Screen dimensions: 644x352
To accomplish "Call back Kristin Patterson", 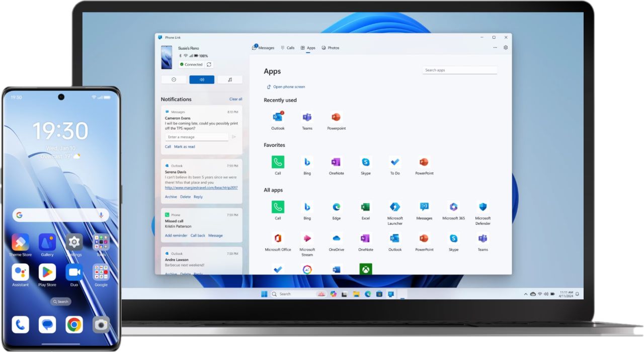I will tap(198, 235).
